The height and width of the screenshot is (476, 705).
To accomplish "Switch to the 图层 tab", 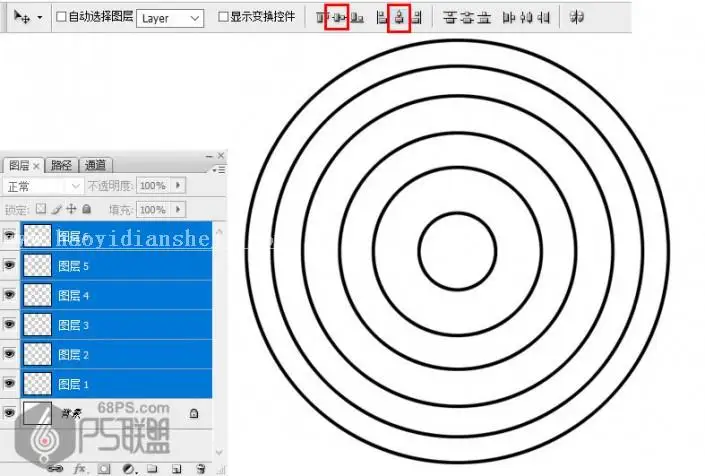I will click(x=19, y=165).
